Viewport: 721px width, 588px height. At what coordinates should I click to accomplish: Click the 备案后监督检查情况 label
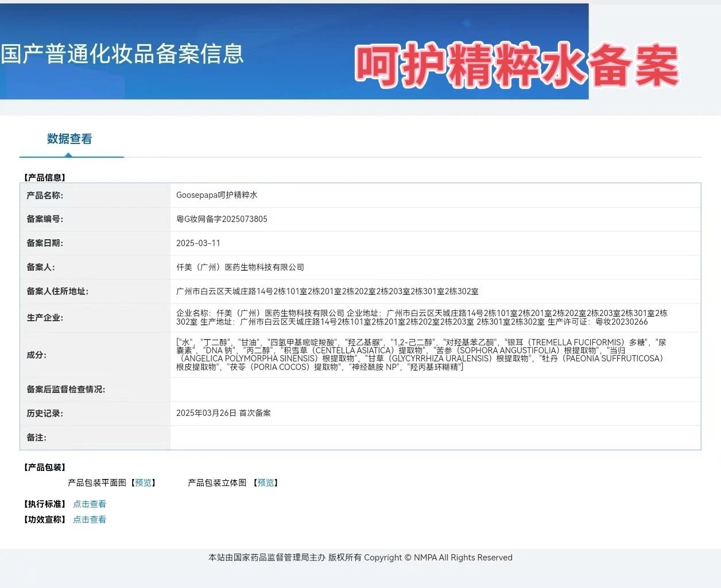[x=65, y=390]
